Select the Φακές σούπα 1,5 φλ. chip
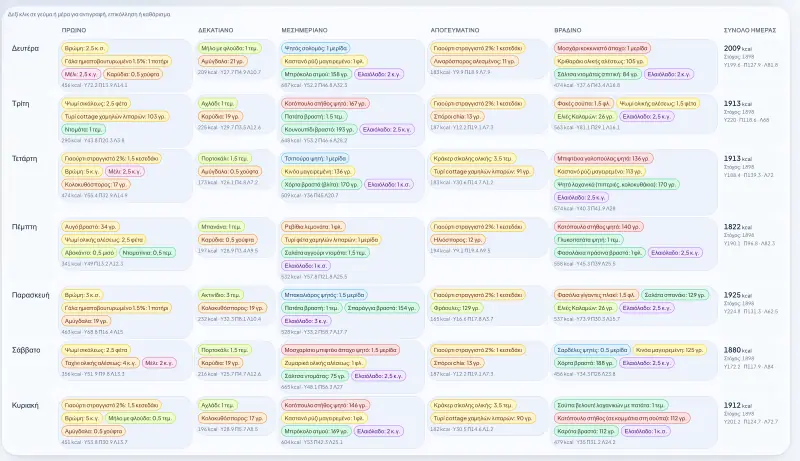Image resolution: width=800 pixels, height=461 pixels. [x=583, y=104]
